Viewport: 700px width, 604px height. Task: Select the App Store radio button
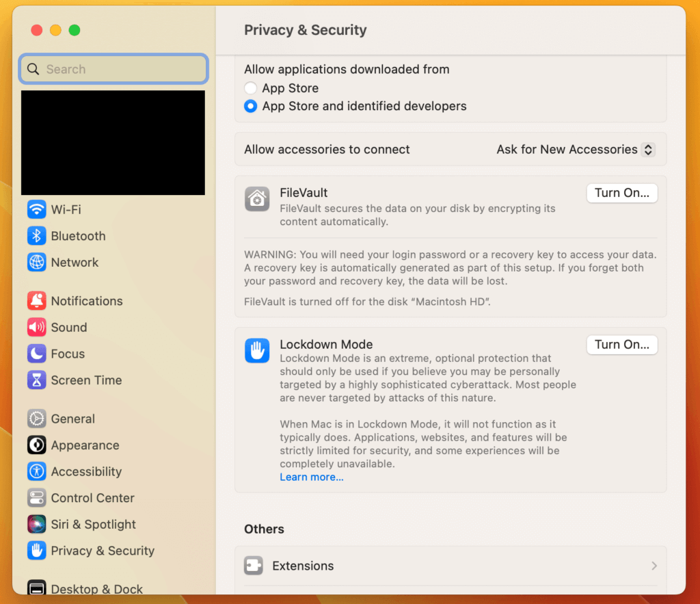pyautogui.click(x=250, y=88)
